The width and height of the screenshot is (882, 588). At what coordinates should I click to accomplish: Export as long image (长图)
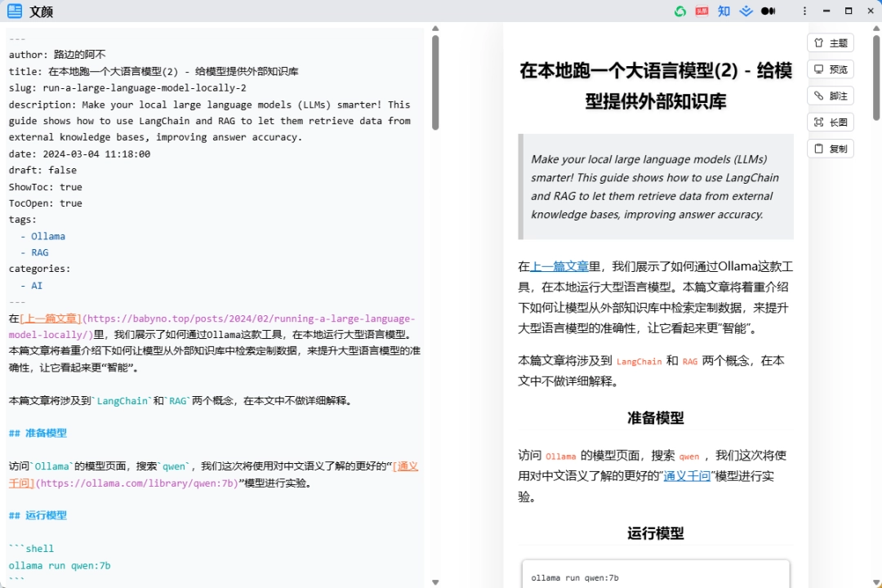831,122
